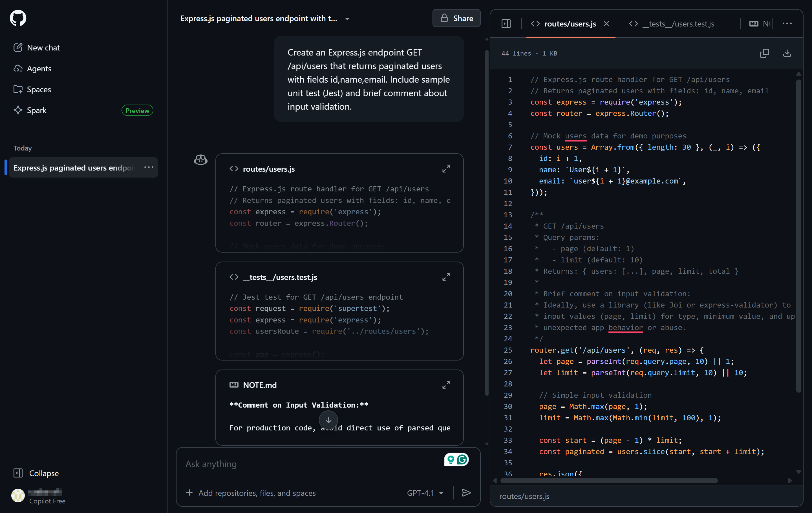This screenshot has width=812, height=513.
Task: Switch to the __tests__/users.test.js tab
Action: pos(672,24)
